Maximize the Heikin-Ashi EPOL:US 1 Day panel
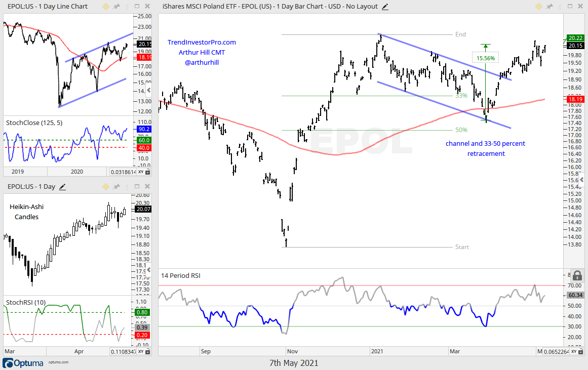Screen dimensions: 588x370 (137, 186)
